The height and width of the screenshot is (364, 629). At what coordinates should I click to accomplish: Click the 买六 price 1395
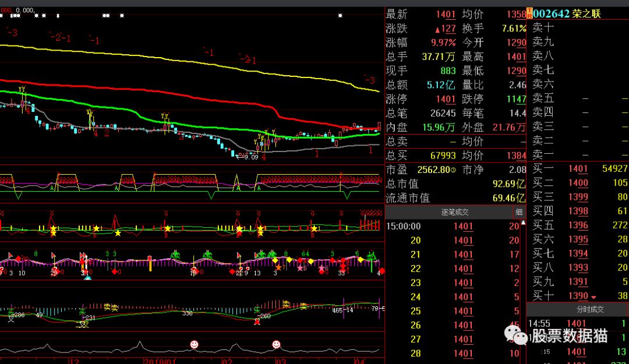pos(578,239)
